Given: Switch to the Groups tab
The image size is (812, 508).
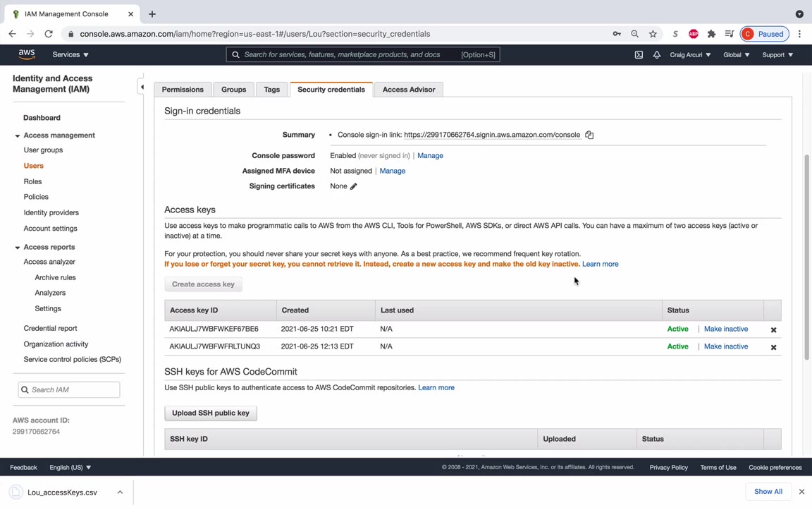Looking at the screenshot, I should tap(233, 89).
